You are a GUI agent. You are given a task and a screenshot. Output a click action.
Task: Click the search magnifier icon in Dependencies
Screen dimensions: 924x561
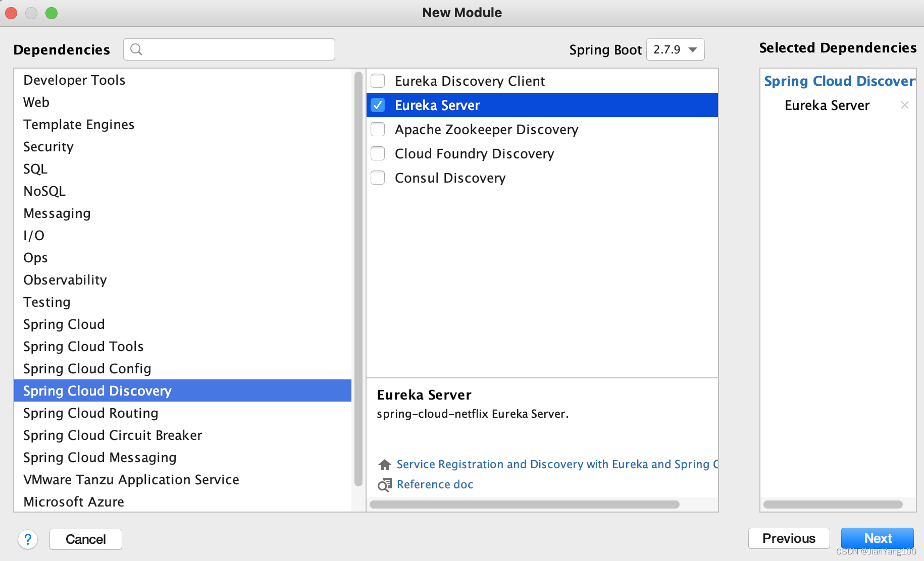(x=136, y=49)
